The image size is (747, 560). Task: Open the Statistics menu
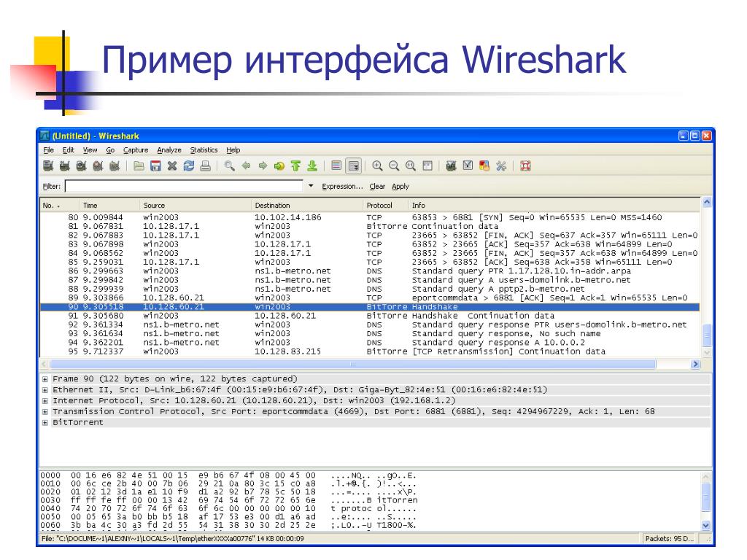coord(204,150)
